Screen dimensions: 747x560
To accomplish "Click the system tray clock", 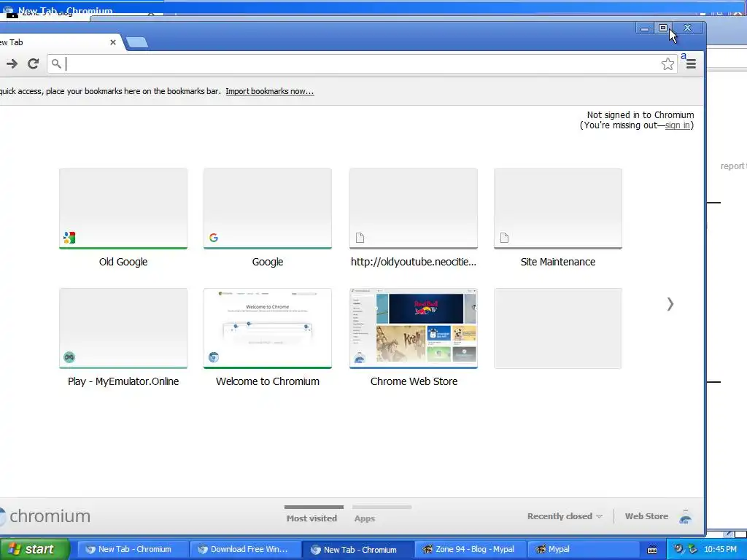I will click(720, 549).
